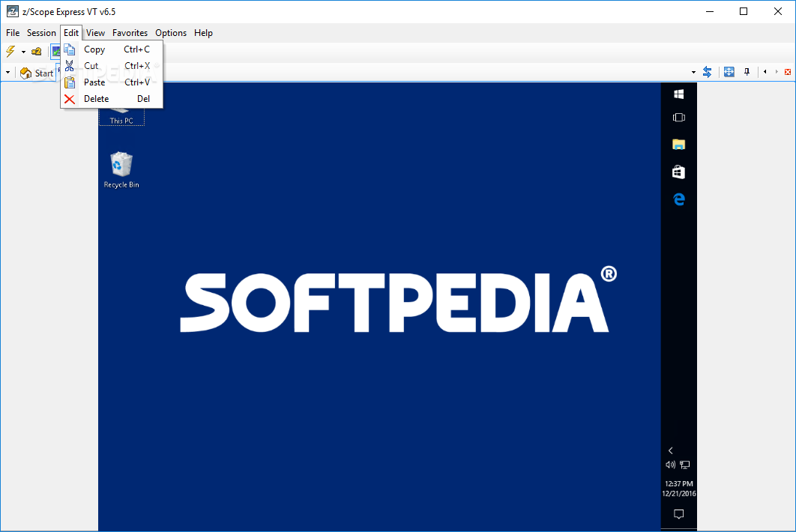Launch Edge browser on remote taskbar
The image size is (796, 532).
click(679, 199)
